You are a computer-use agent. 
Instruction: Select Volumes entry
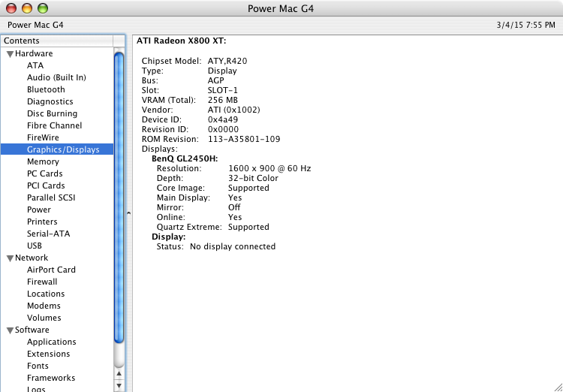(44, 318)
